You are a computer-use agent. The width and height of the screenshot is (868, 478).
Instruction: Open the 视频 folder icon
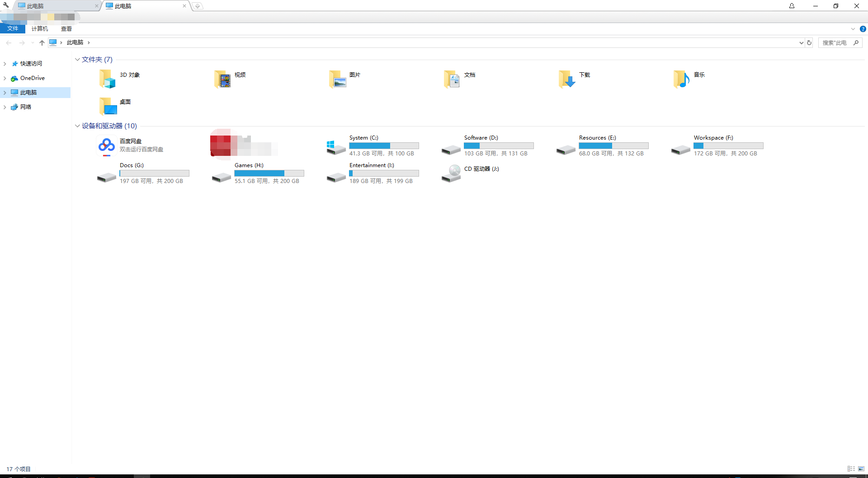222,79
